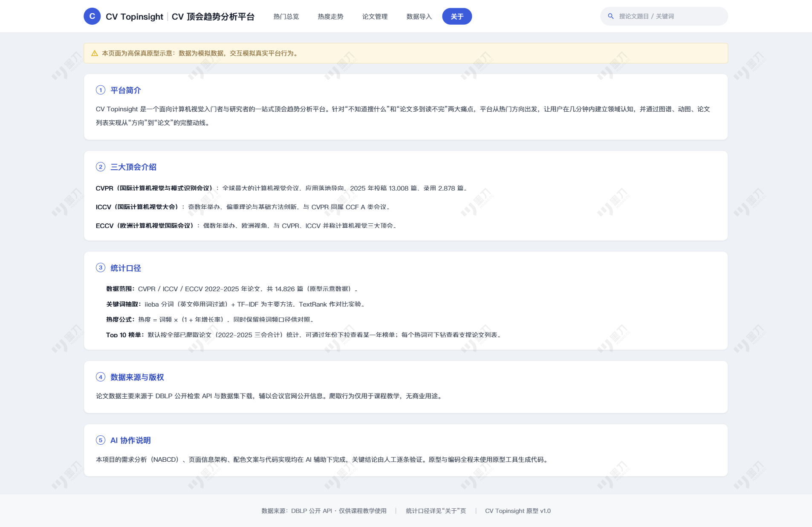Click the 数据来源与版权 section heading

[x=137, y=377]
